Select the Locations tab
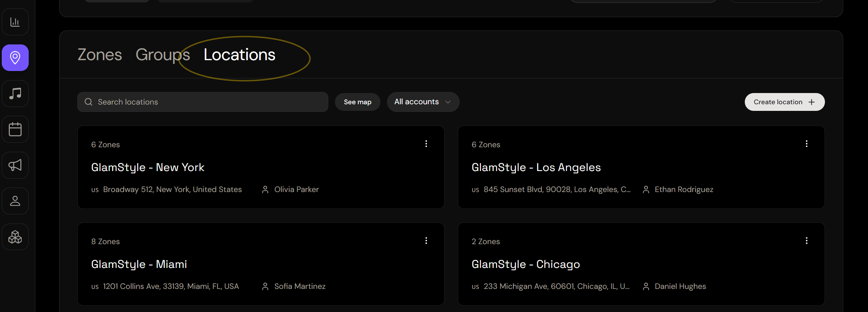Screen dimensions: 868x312 click(239, 55)
